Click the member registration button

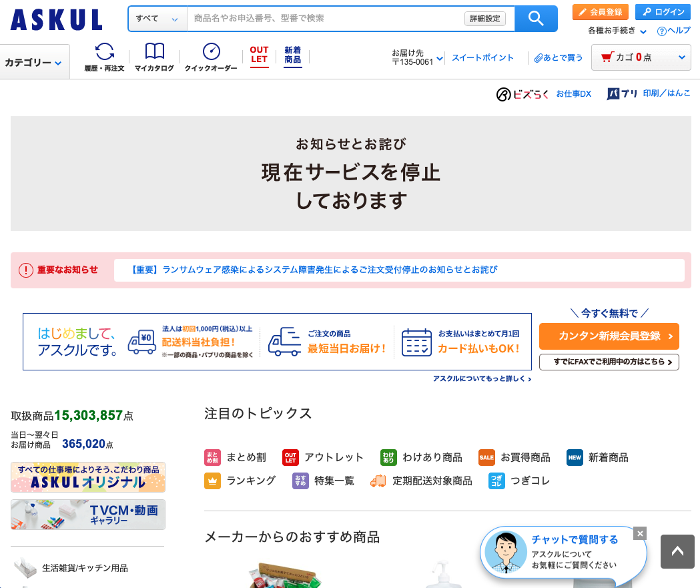[x=600, y=12]
